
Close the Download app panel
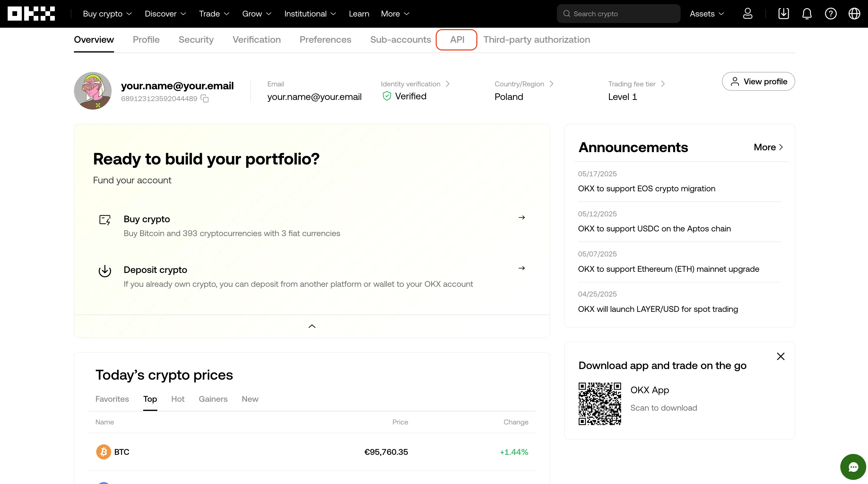[x=780, y=356]
